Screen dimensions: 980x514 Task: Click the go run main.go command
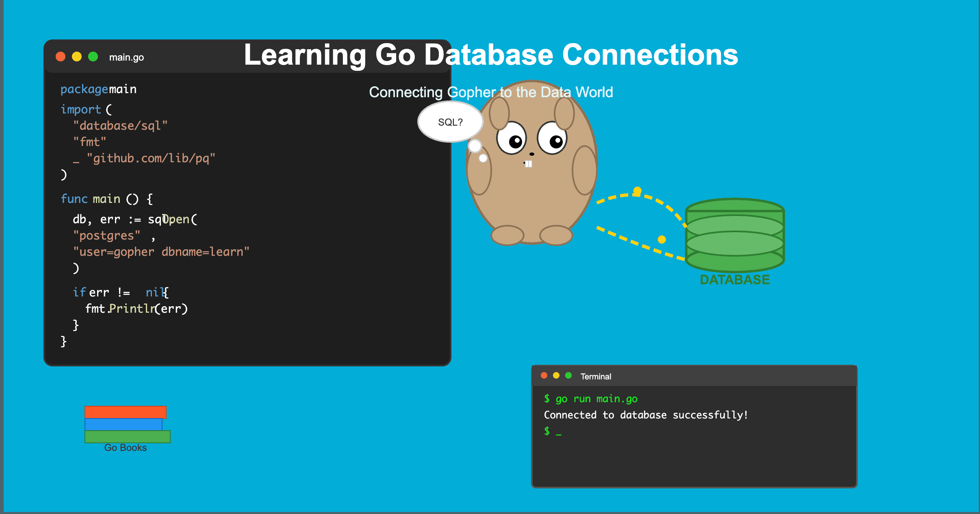tap(596, 399)
